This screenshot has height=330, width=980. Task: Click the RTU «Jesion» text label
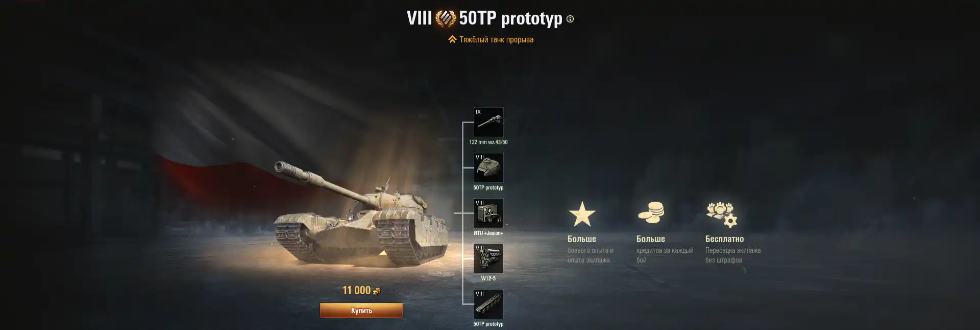488,233
